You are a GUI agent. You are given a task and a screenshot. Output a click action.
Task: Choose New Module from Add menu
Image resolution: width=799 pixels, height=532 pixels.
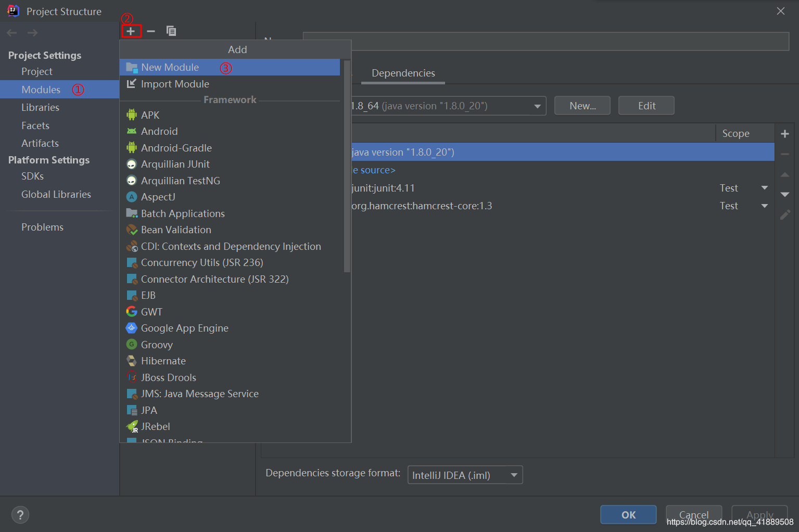point(230,67)
